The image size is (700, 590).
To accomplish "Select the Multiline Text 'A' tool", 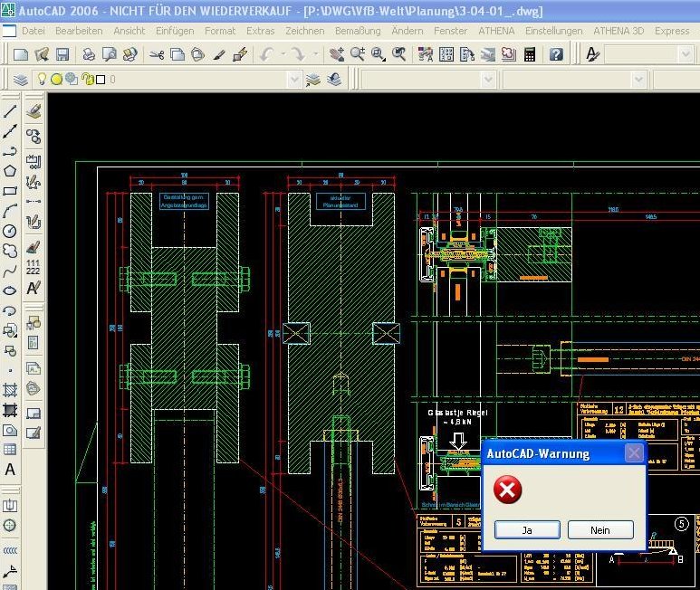I will tap(10, 470).
